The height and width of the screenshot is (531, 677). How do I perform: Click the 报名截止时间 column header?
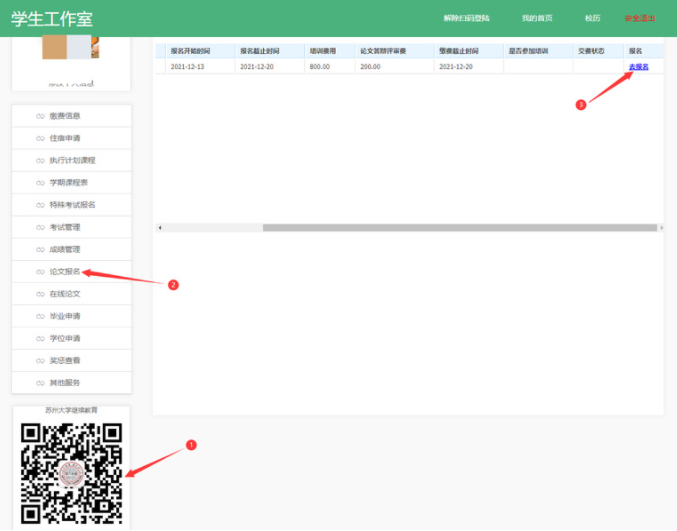point(270,51)
